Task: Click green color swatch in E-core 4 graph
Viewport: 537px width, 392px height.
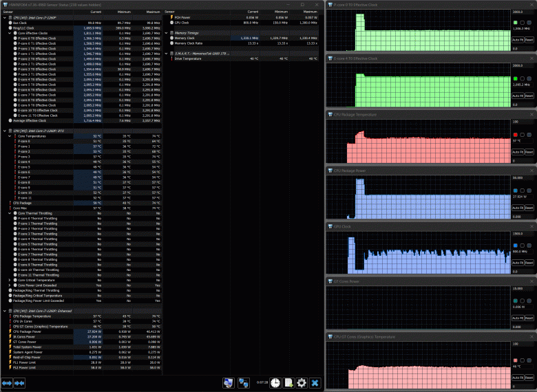Action: (516, 78)
